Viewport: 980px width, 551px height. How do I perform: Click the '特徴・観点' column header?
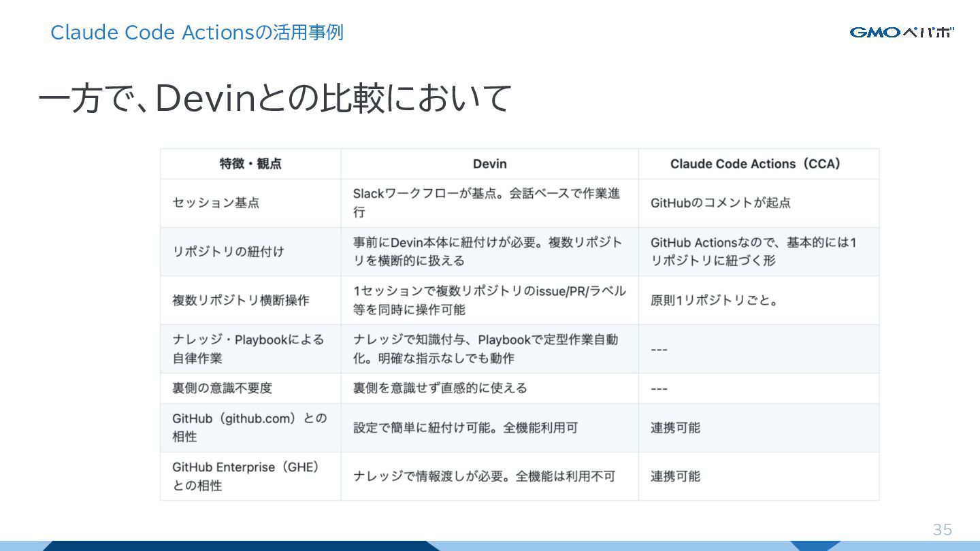[x=250, y=164]
